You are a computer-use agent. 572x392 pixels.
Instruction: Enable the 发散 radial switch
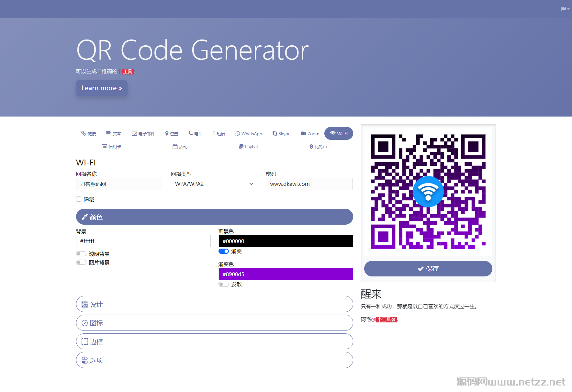224,284
